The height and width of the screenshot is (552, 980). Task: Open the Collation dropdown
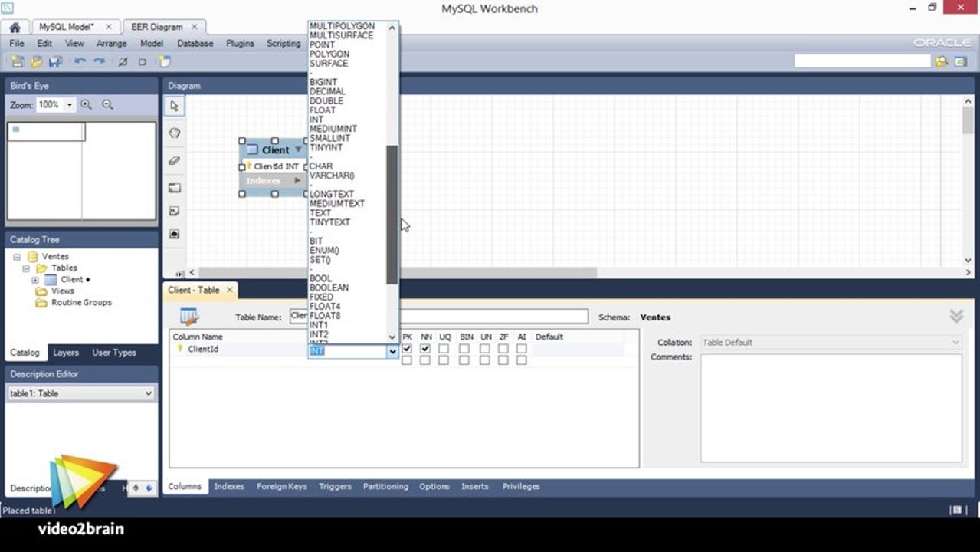point(955,343)
